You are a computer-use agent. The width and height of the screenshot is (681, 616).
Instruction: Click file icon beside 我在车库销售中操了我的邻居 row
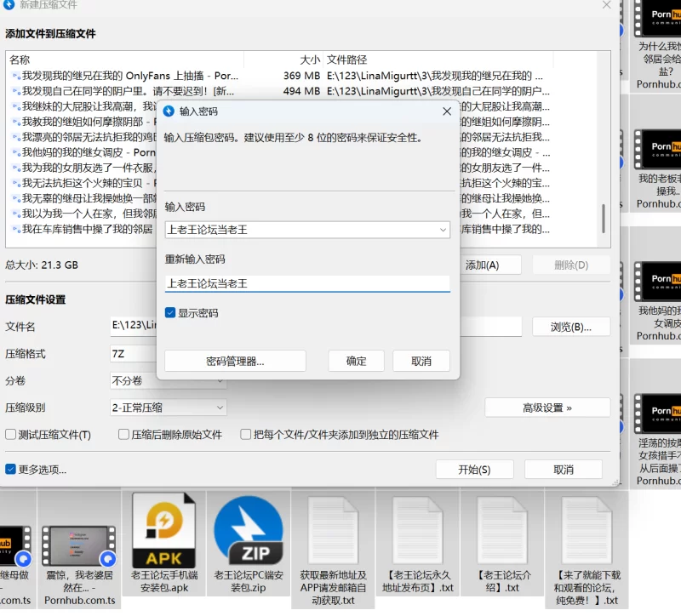coord(16,229)
